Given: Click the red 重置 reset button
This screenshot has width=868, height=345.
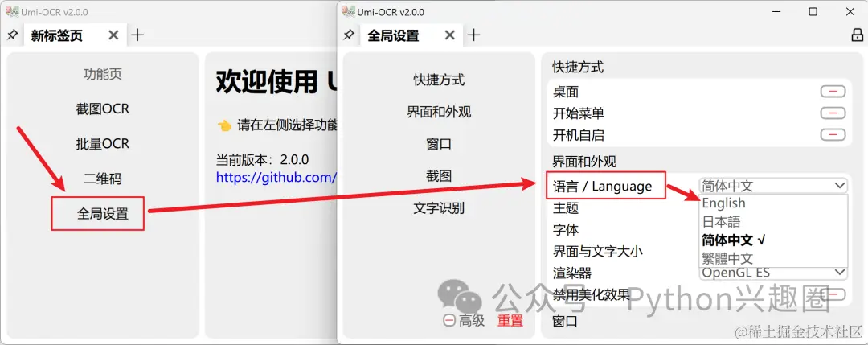Looking at the screenshot, I should tap(510, 320).
